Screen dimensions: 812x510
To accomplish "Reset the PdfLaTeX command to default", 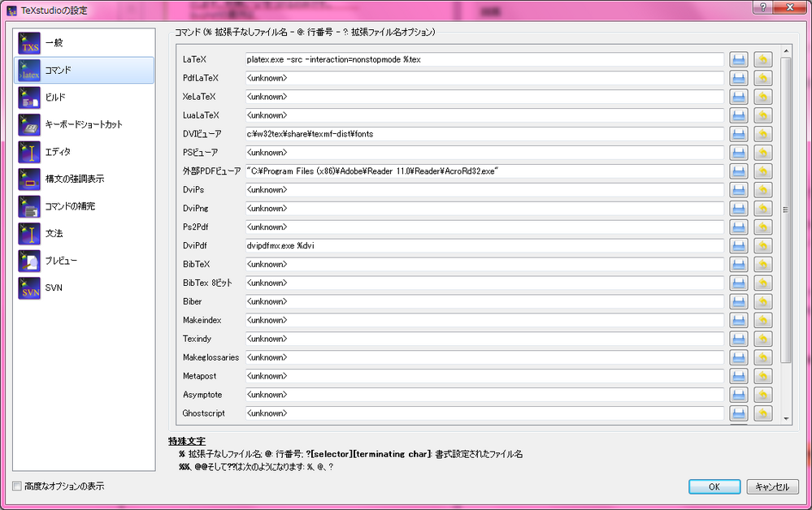I will (x=762, y=78).
